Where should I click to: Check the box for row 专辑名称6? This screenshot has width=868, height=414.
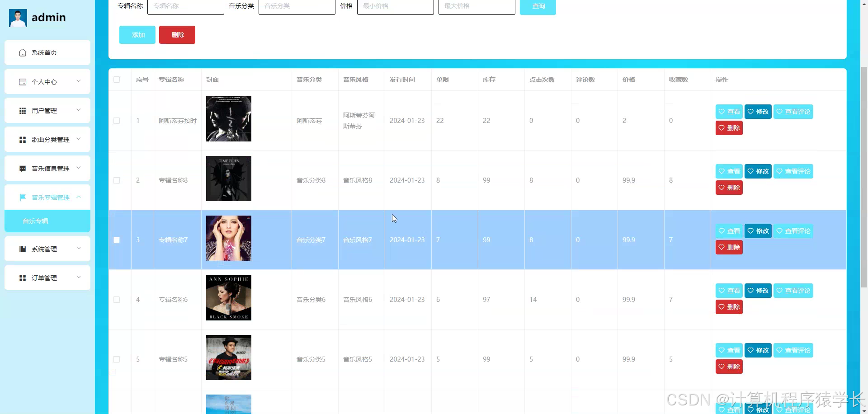tap(117, 300)
